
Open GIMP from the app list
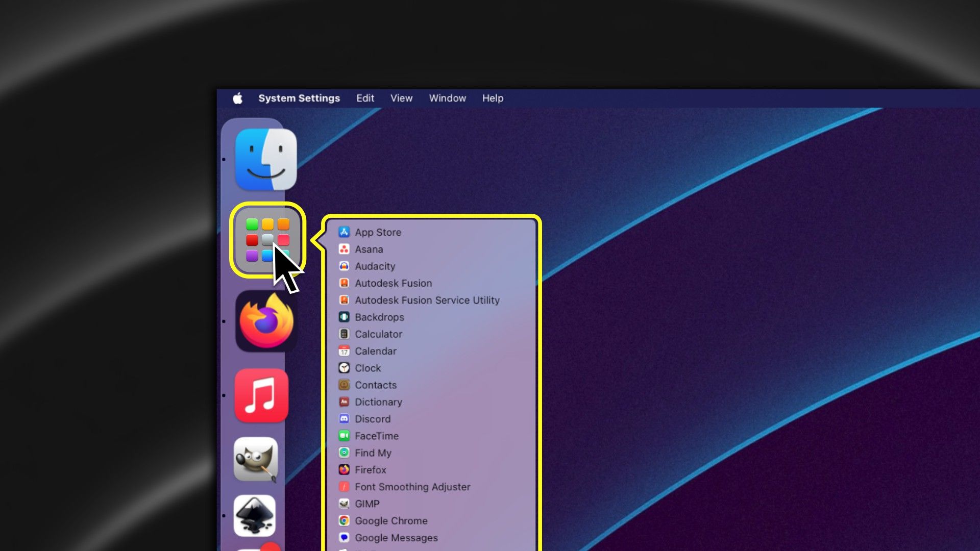point(367,503)
